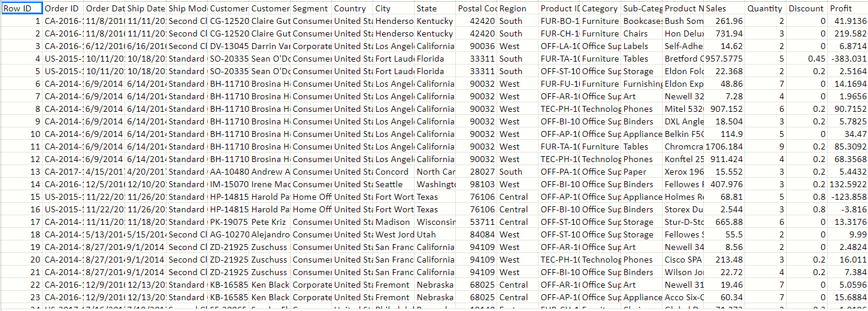The image size is (868, 311).
Task: Click the Row ID cell numbered 23
Action: [x=22, y=297]
